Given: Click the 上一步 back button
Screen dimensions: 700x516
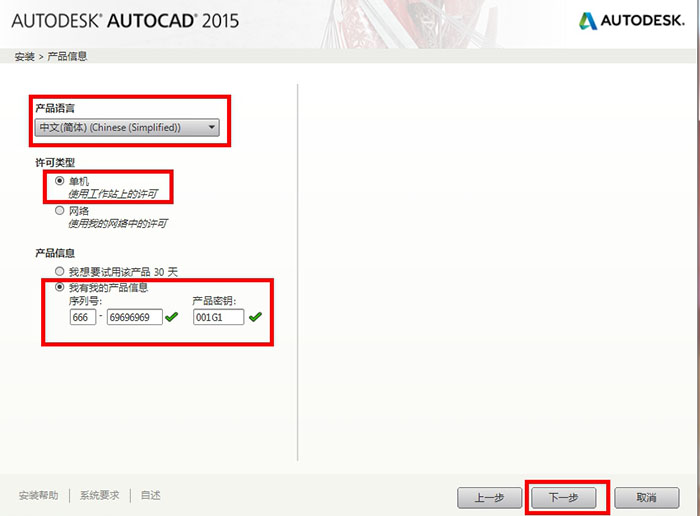Looking at the screenshot, I should [x=489, y=497].
